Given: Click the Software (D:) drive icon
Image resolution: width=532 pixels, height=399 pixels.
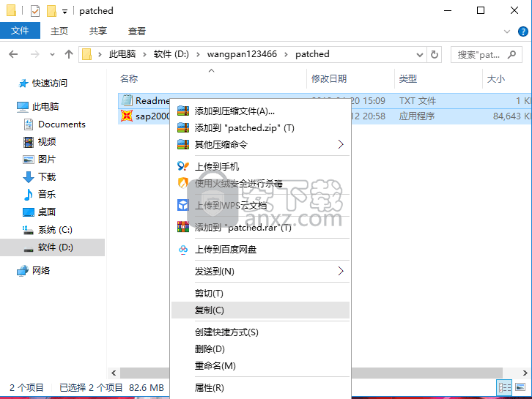Looking at the screenshot, I should pyautogui.click(x=29, y=250).
